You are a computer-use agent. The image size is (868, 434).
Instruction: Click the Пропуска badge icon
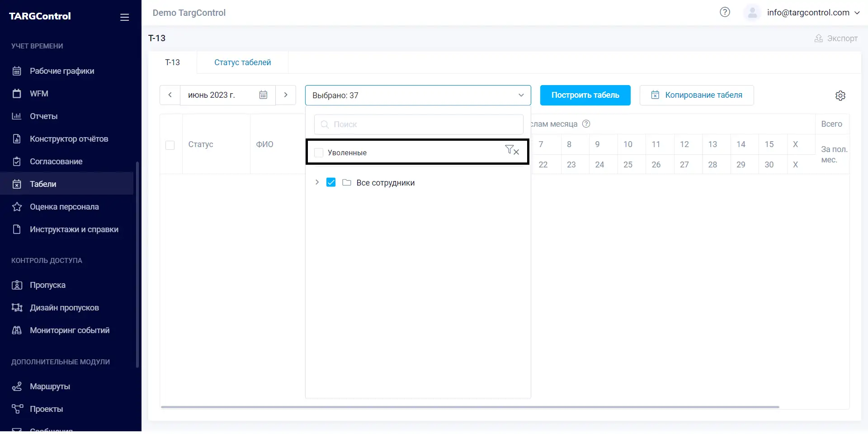[17, 285]
